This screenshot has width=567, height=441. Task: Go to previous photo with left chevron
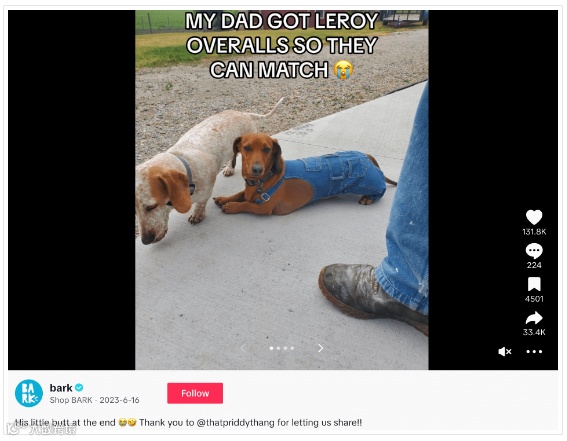coord(243,348)
